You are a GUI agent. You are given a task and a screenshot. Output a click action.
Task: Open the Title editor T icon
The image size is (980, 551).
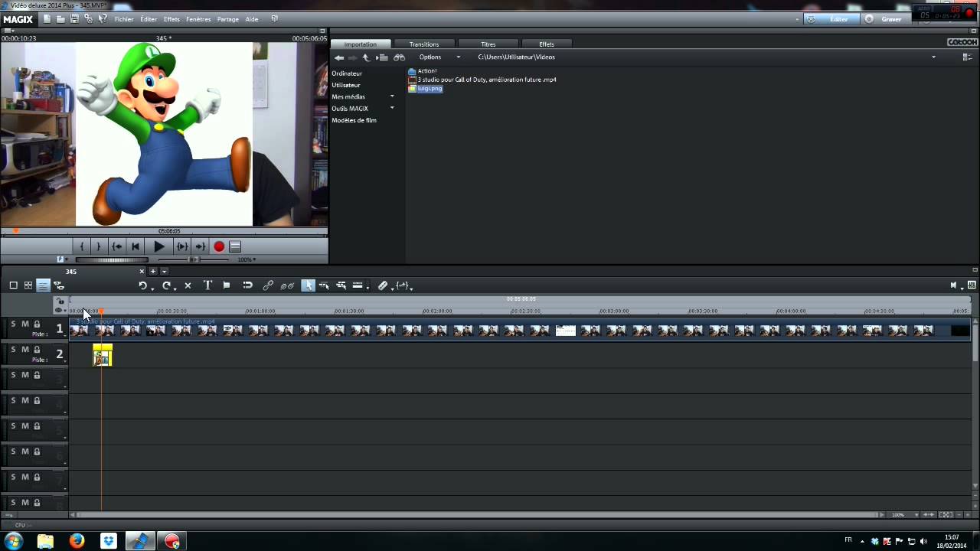(x=207, y=285)
